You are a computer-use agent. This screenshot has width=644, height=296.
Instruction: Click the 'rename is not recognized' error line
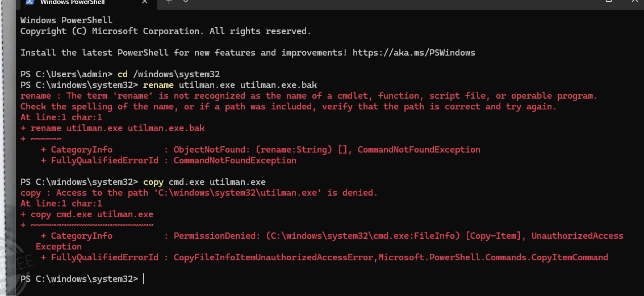(308, 96)
